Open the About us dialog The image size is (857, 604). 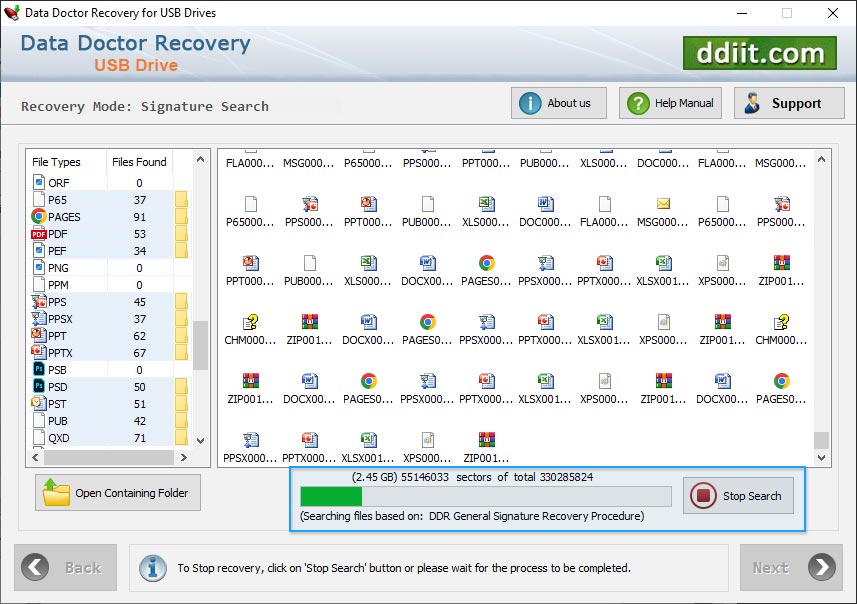pos(558,103)
